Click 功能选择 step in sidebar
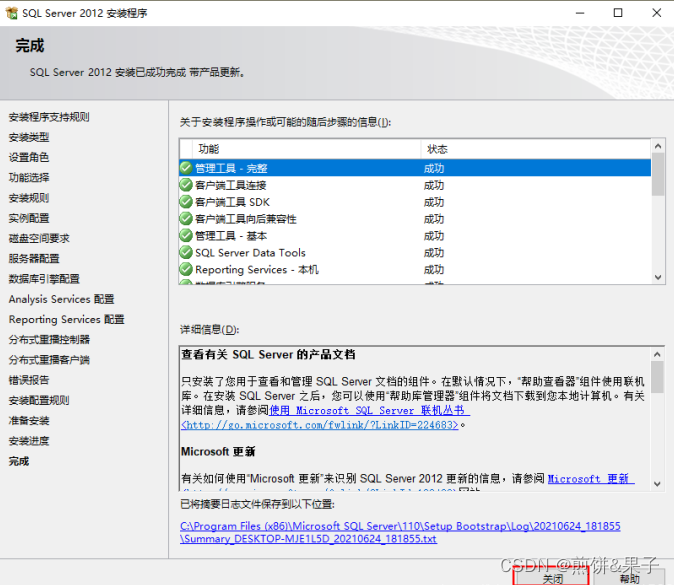Image resolution: width=674 pixels, height=585 pixels. point(29,178)
